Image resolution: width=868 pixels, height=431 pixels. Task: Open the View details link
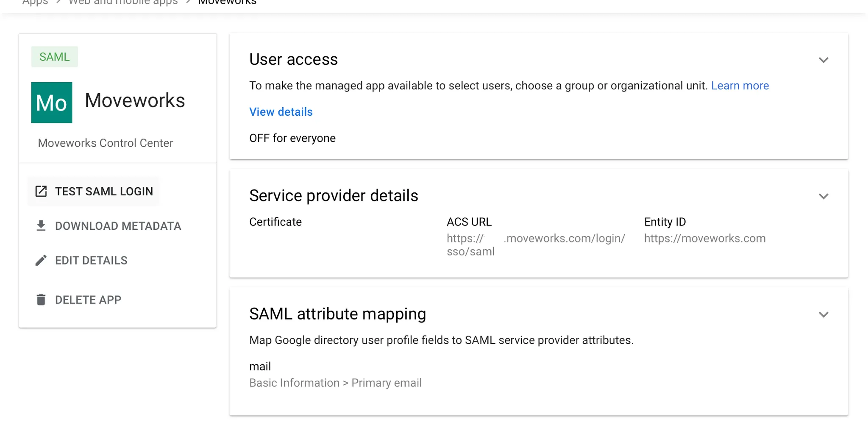pos(281,112)
